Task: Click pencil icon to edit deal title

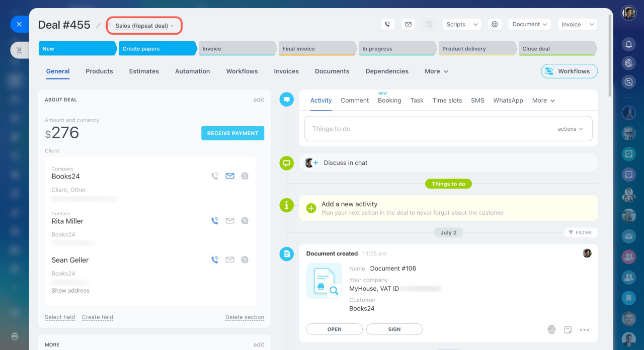Action: 99,26
